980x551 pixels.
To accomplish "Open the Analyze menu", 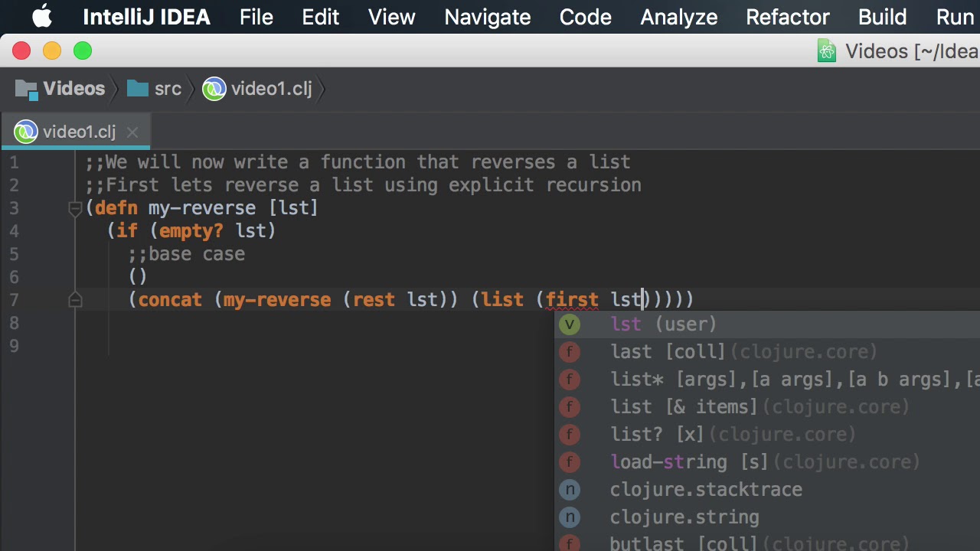I will pos(679,17).
